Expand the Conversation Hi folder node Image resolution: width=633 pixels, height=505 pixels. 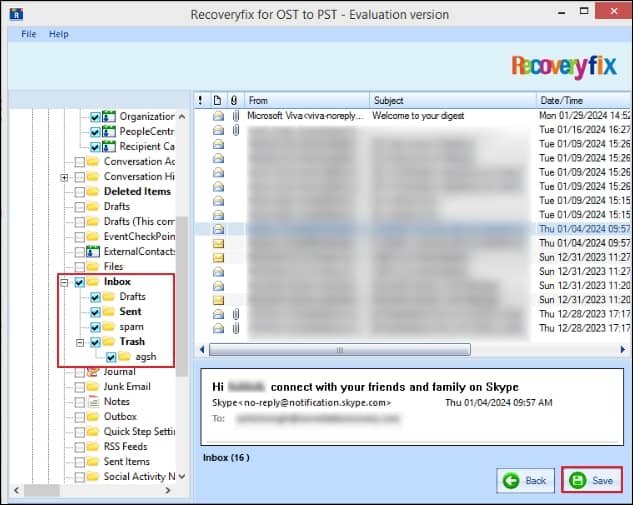point(64,178)
